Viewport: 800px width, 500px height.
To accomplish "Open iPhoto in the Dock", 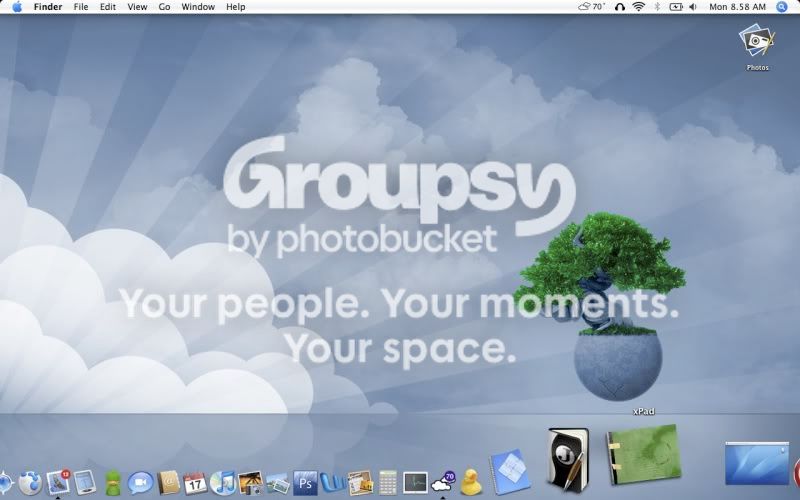I will (x=251, y=483).
